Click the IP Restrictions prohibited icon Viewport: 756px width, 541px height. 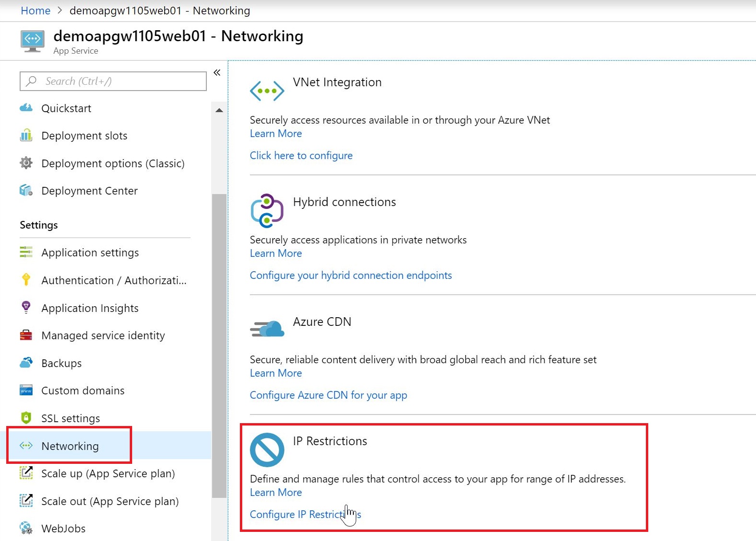(x=267, y=450)
